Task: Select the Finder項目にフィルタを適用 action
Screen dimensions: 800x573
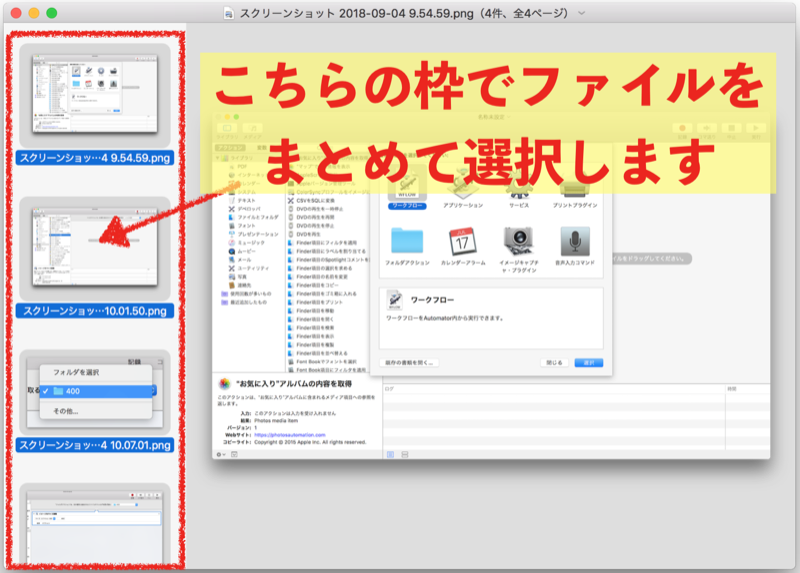Action: pos(322,243)
